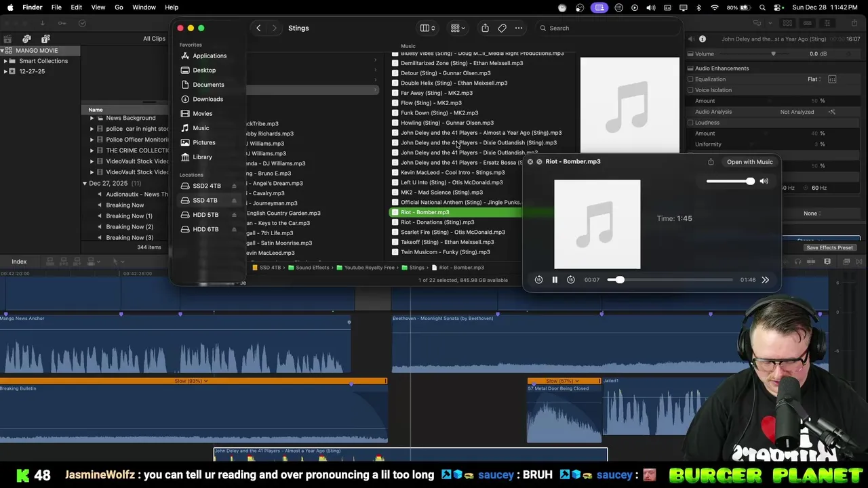The height and width of the screenshot is (488, 868).
Task: Click the Quick Look playback progress bar
Action: 670,280
